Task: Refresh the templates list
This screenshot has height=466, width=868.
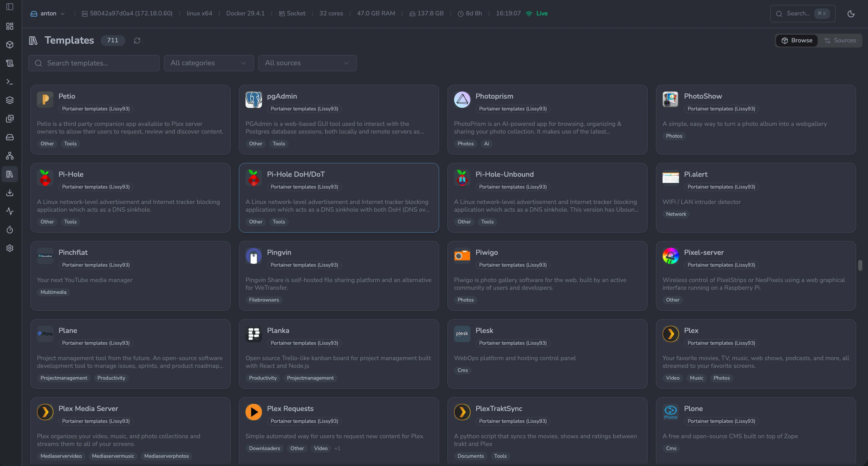Action: click(137, 40)
